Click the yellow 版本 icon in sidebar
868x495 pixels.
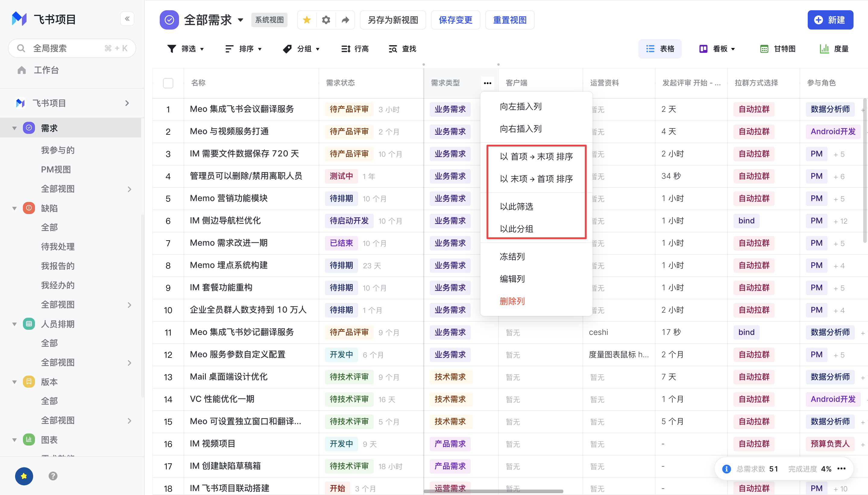(x=29, y=381)
